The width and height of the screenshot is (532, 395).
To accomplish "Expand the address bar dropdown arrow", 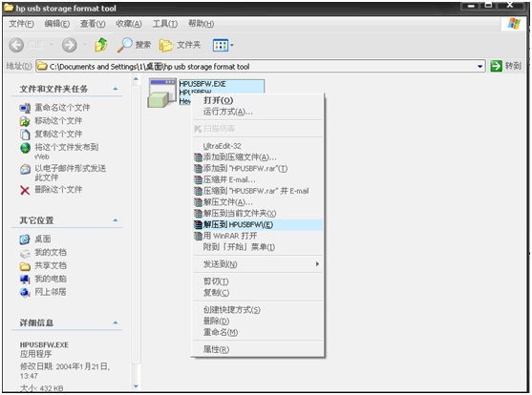I will 479,66.
